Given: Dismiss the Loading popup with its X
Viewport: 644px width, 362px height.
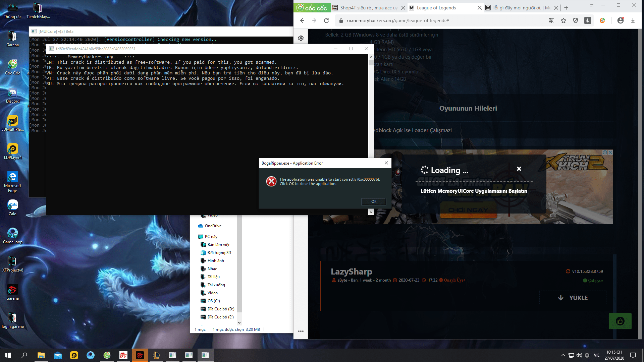Looking at the screenshot, I should [519, 169].
